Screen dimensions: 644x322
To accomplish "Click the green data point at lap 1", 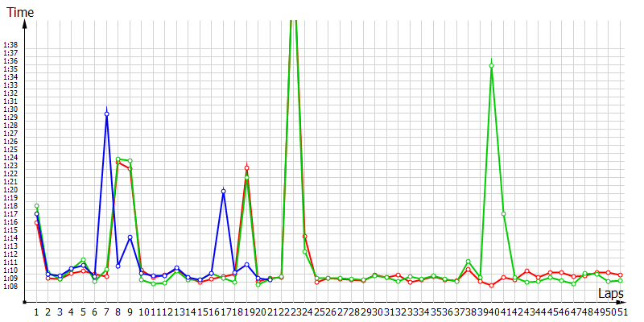I will coord(36,206).
